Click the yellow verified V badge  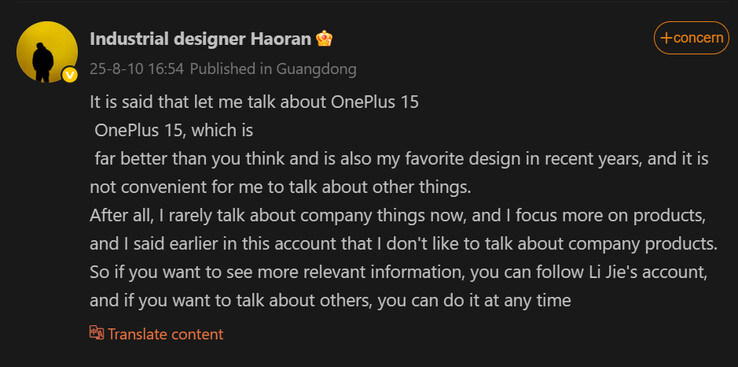[70, 75]
